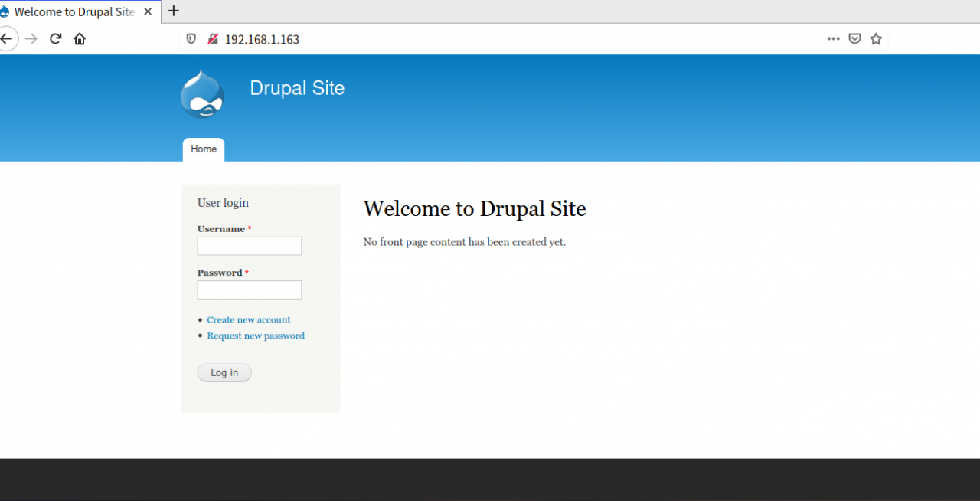The width and height of the screenshot is (980, 501).
Task: Focus the Username input field
Action: tap(250, 246)
